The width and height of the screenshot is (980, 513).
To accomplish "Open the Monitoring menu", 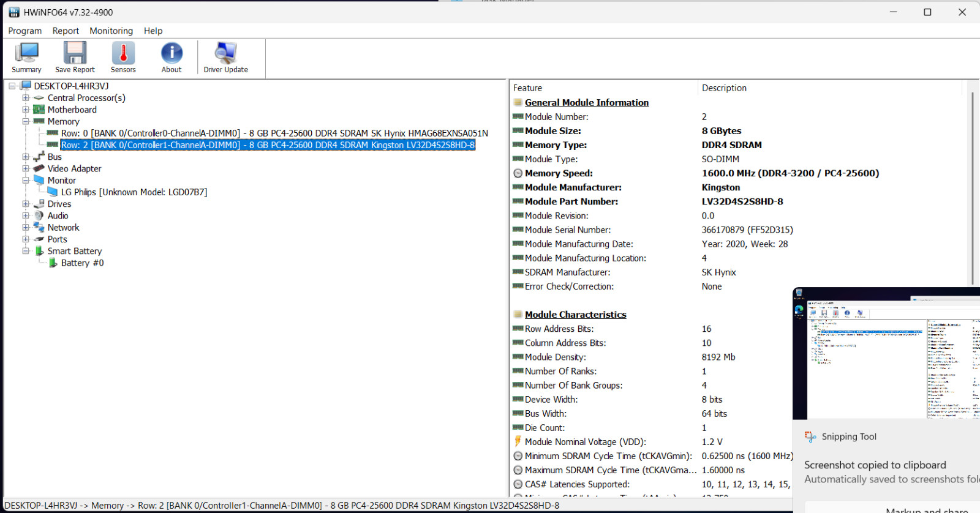I will 111,31.
